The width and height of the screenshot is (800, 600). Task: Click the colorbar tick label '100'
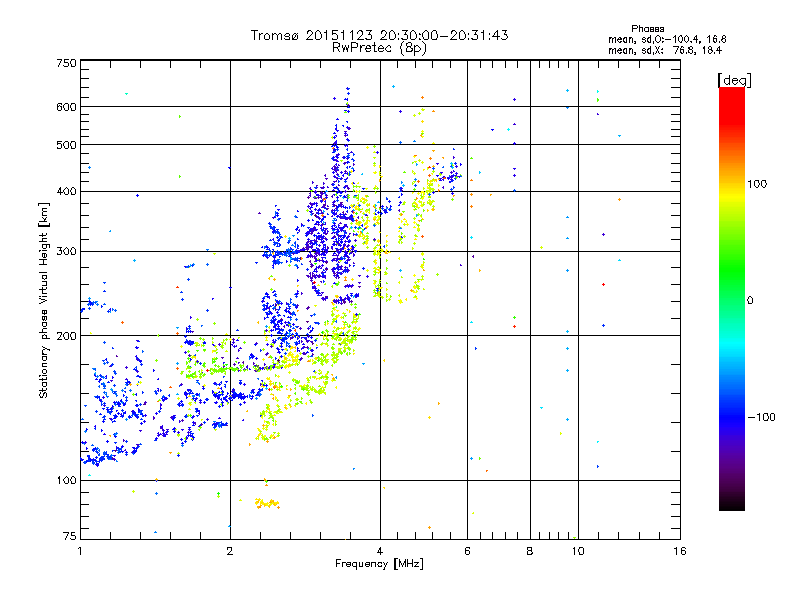[x=757, y=184]
